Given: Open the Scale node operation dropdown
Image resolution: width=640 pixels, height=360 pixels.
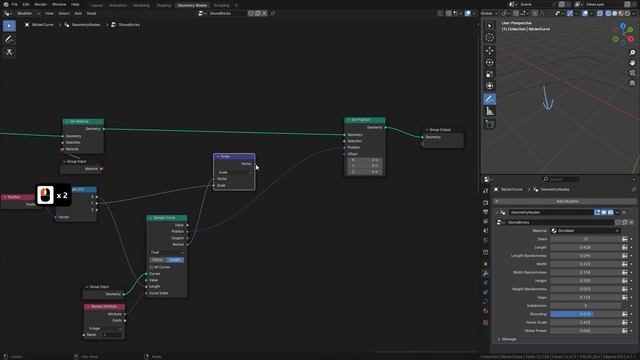Looking at the screenshot, I should [234, 172].
